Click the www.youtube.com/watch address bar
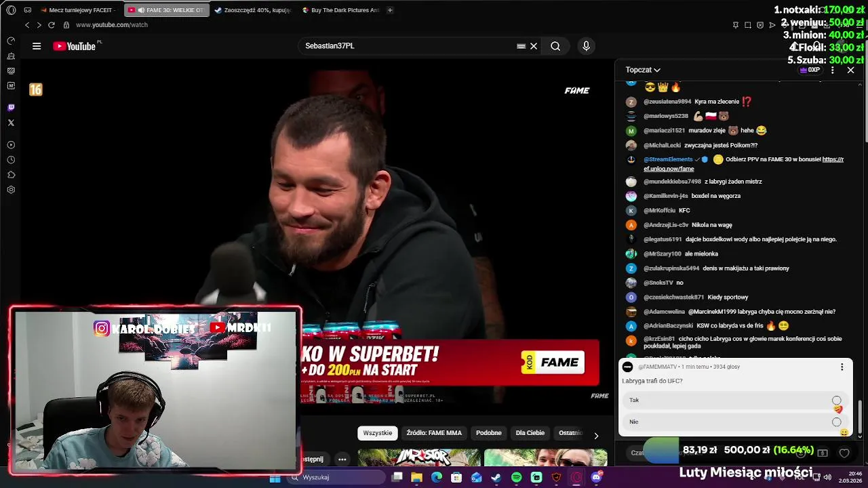This screenshot has width=868, height=488. click(112, 25)
